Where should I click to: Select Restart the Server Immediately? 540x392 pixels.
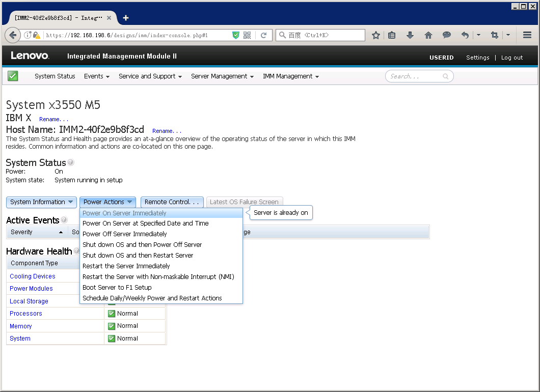(126, 266)
